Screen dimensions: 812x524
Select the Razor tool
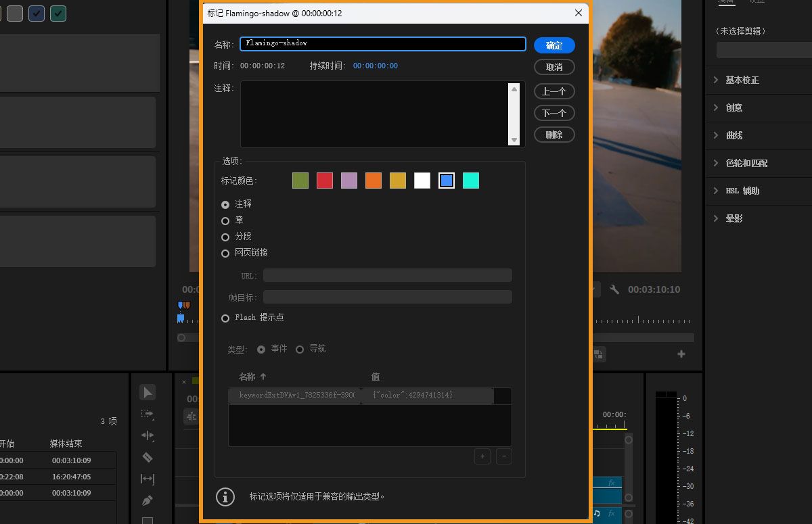coord(148,457)
